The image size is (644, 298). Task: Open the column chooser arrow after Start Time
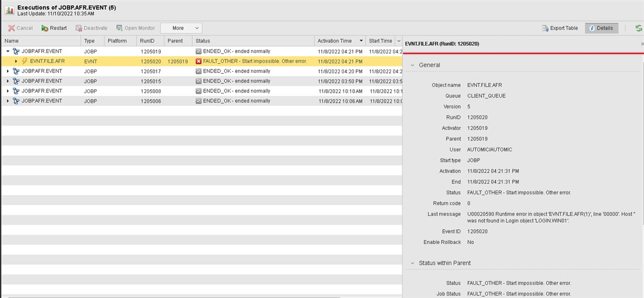[399, 41]
